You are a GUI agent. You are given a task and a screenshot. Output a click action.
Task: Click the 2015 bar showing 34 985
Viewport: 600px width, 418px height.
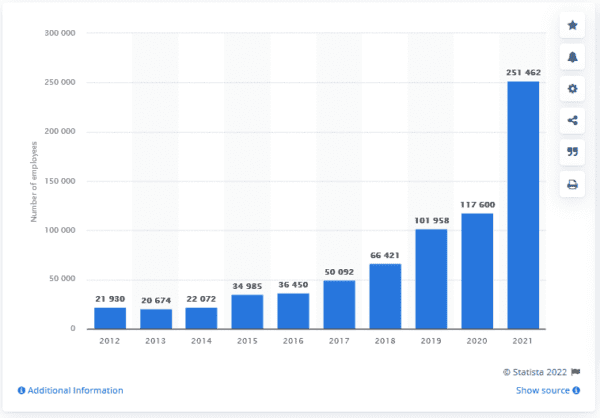[248, 312]
